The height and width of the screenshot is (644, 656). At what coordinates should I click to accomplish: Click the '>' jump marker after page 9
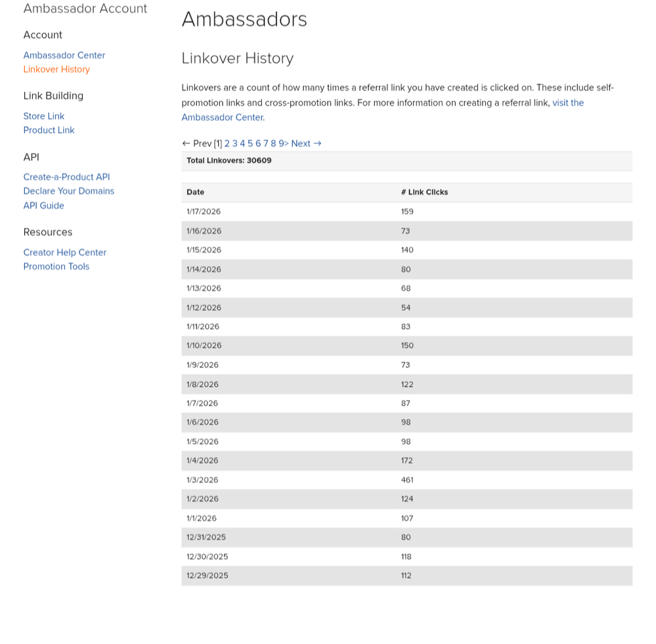[286, 143]
